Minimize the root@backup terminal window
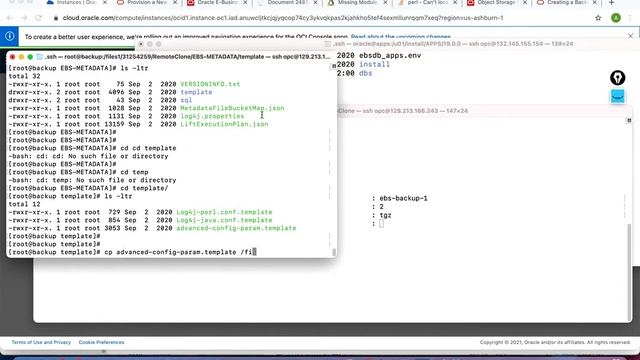Image resolution: width=640 pixels, height=360 pixels. [x=21, y=57]
